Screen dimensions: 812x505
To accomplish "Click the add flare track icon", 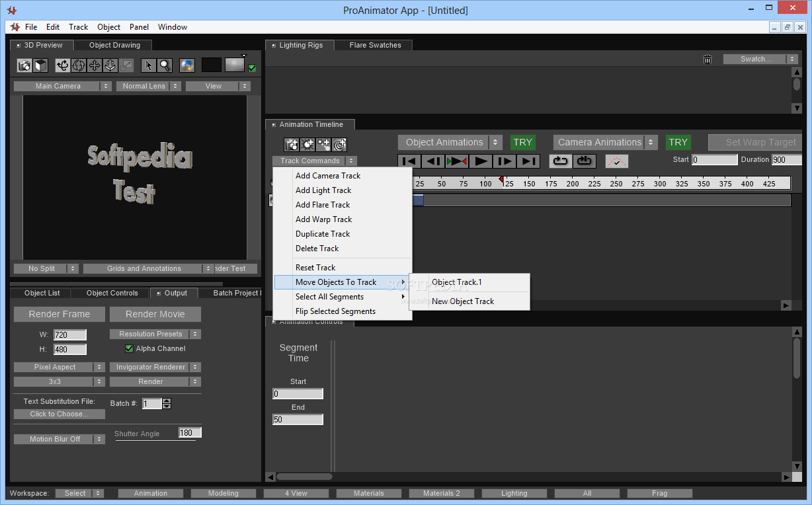I will coord(323,145).
